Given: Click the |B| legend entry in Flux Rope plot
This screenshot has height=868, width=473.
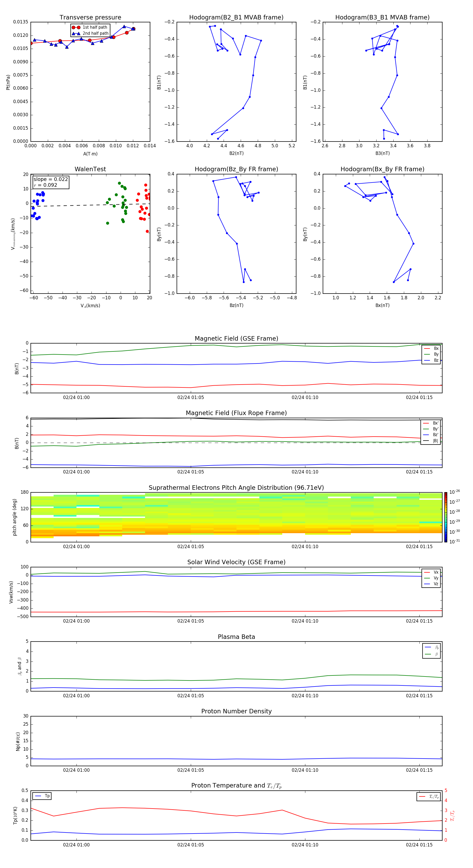Looking at the screenshot, I should pyautogui.click(x=431, y=441).
